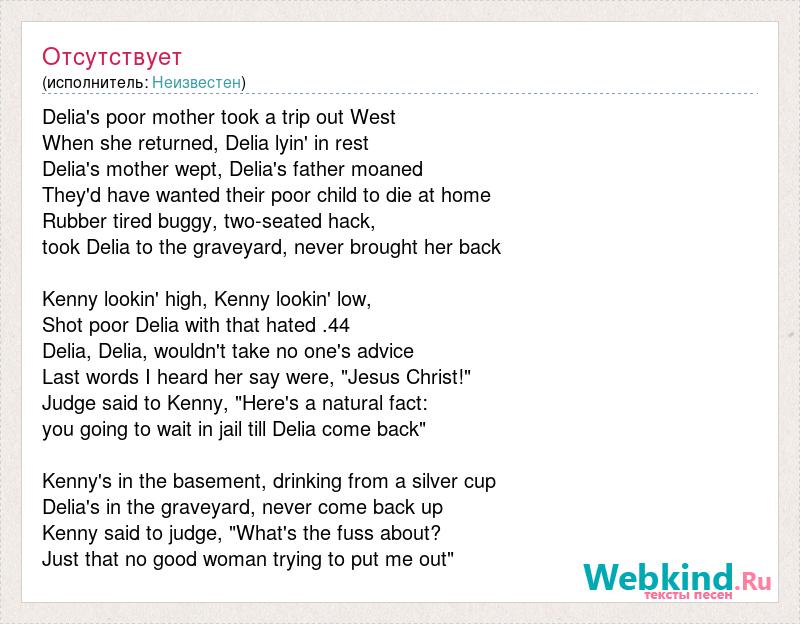Click the Webkind.Ru logo
Image resolution: width=800 pixels, height=624 pixels.
(678, 578)
